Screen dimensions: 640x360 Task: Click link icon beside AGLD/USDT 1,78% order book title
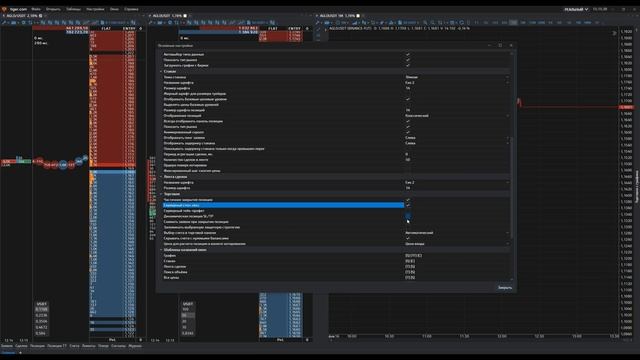tap(185, 16)
